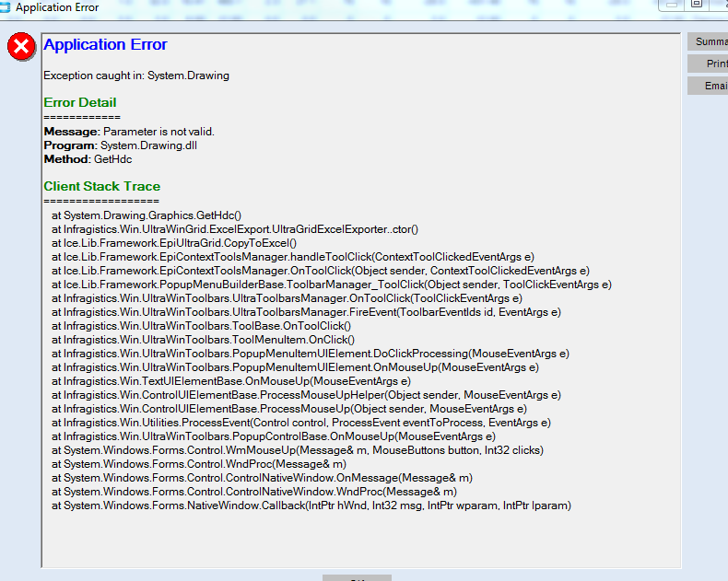Click the ControlNativeWindow.WndProc trace line

coord(254,492)
